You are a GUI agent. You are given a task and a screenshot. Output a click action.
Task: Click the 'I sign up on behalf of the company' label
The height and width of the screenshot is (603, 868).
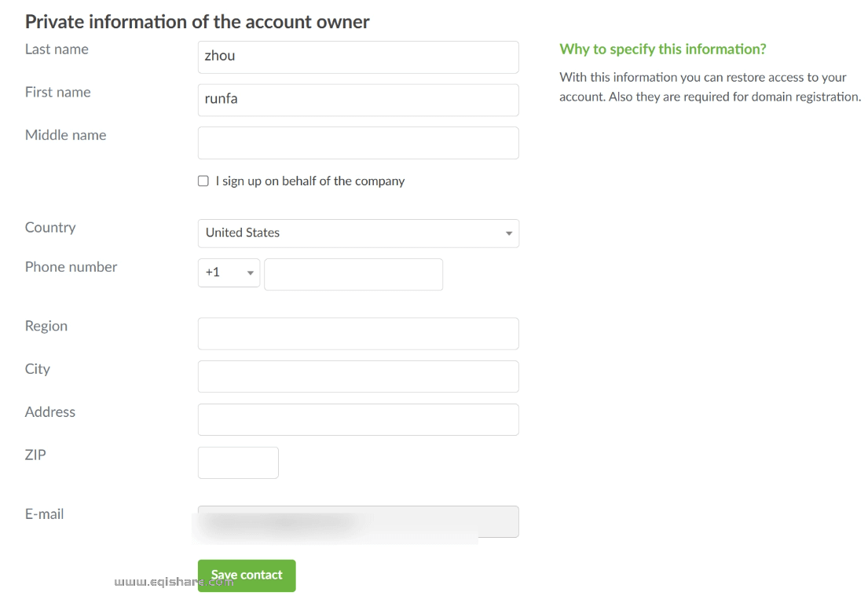pyautogui.click(x=309, y=181)
